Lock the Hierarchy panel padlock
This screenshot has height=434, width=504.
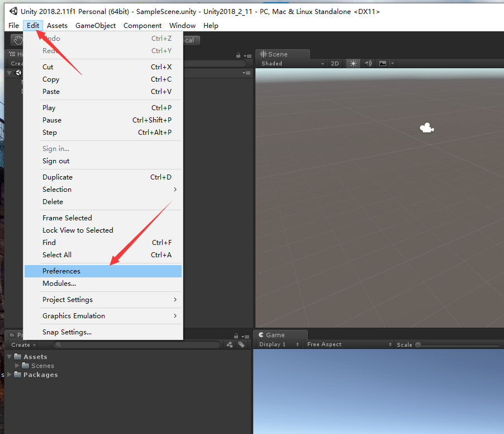click(238, 55)
